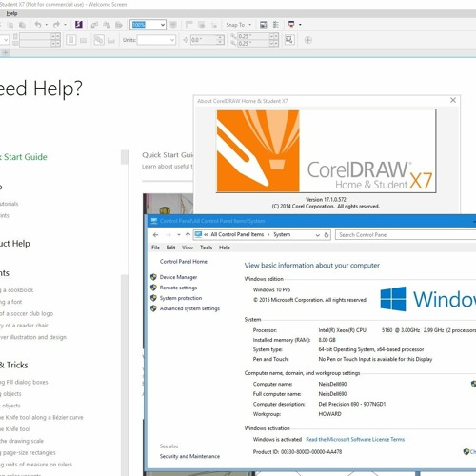
Task: Click the Device Manager shield icon
Action: point(153,277)
